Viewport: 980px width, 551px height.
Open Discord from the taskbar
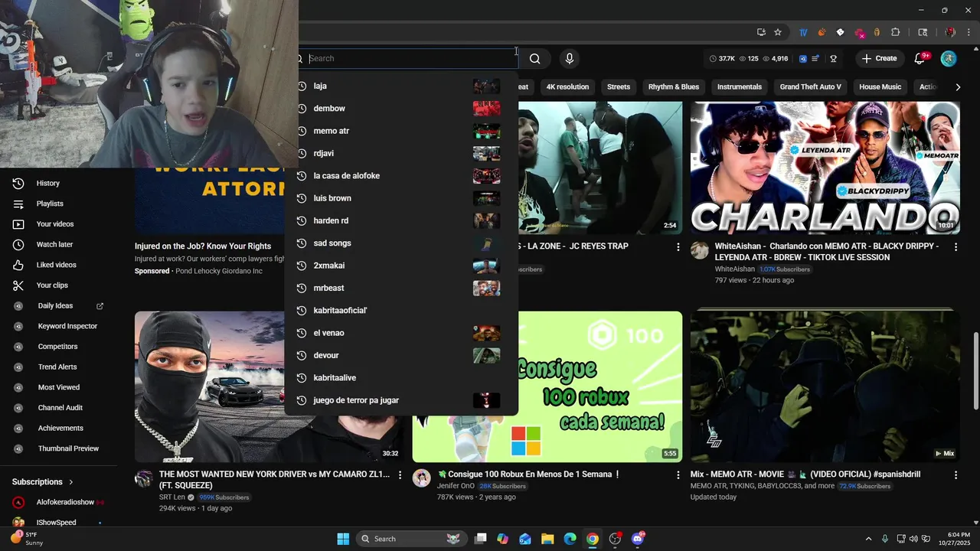638,539
